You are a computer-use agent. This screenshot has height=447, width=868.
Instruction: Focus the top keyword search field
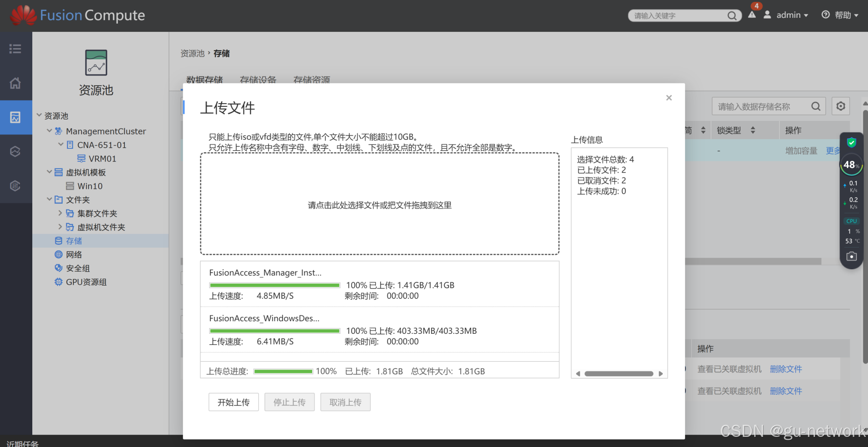tap(679, 16)
